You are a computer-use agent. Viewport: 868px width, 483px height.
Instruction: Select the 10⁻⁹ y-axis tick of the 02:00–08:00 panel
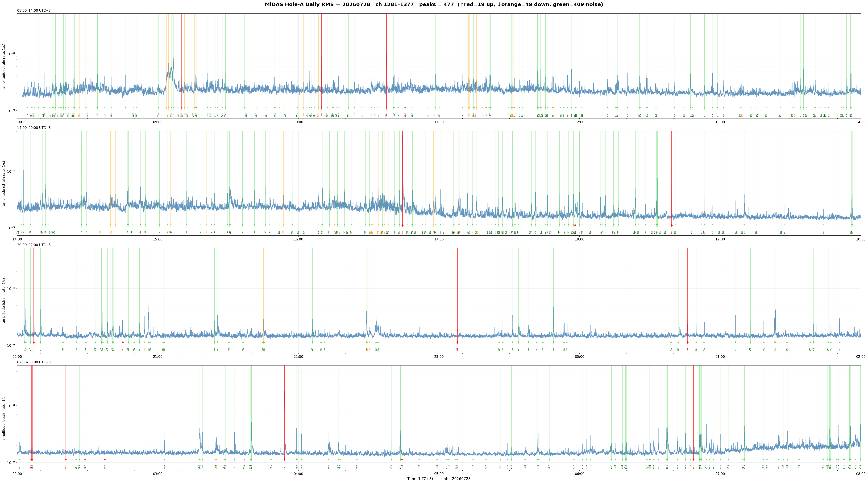pyautogui.click(x=11, y=463)
